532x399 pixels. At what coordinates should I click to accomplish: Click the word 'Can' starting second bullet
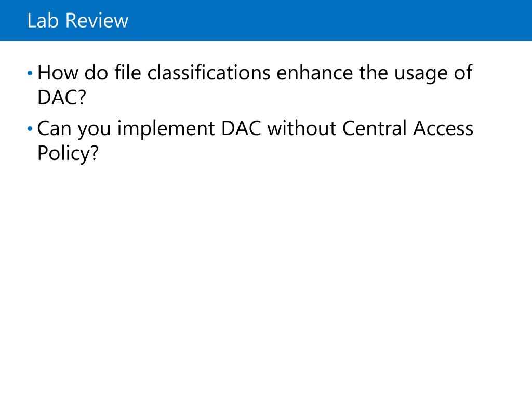coord(54,128)
